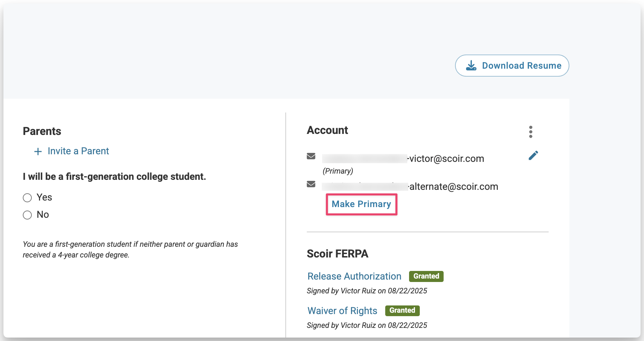Click the Granted badge next to Waiver of Rights

(x=402, y=310)
